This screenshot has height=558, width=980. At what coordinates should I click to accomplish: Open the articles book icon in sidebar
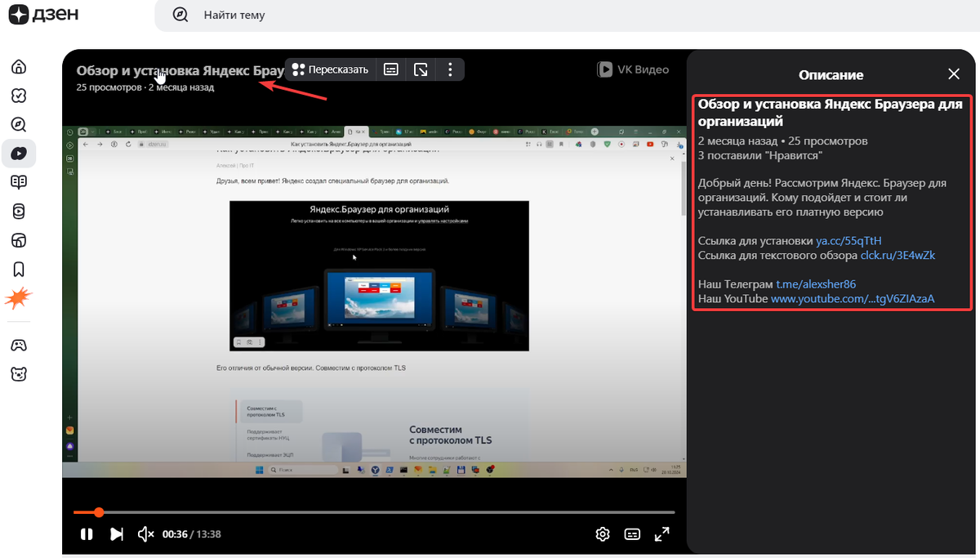(x=18, y=182)
